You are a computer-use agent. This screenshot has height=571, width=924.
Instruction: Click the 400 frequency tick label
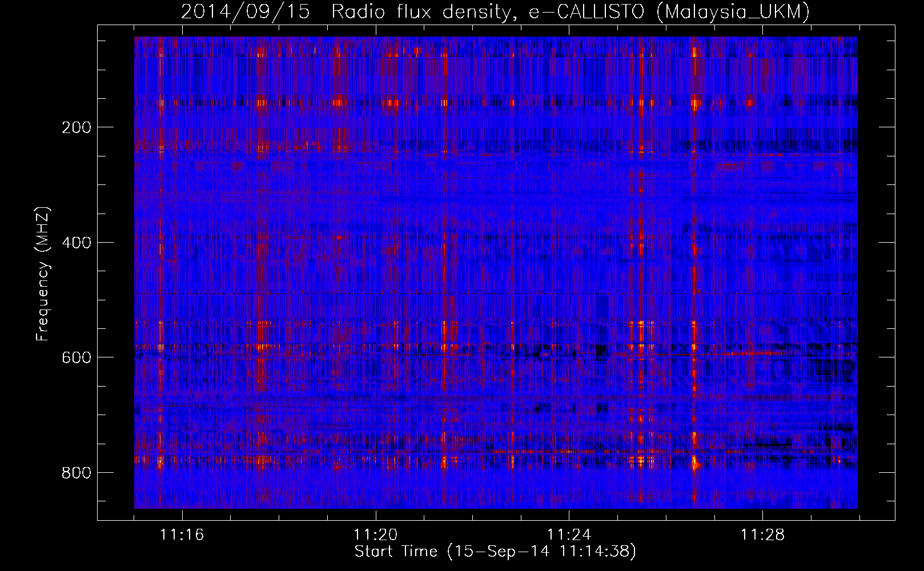[77, 243]
